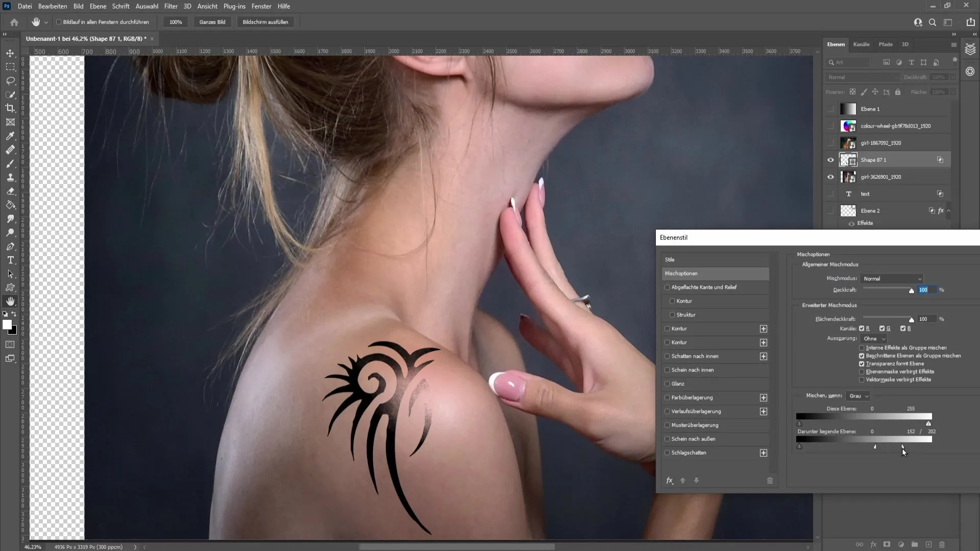The image size is (980, 551).
Task: Click the Flächendeckkraft slider handle
Action: [x=912, y=320]
